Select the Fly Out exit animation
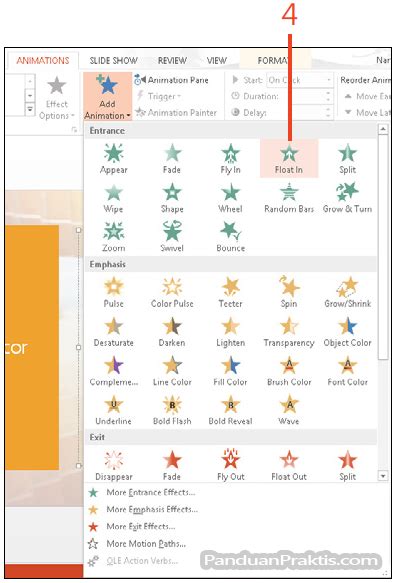Screen dimensions: 397x583 tap(230, 465)
